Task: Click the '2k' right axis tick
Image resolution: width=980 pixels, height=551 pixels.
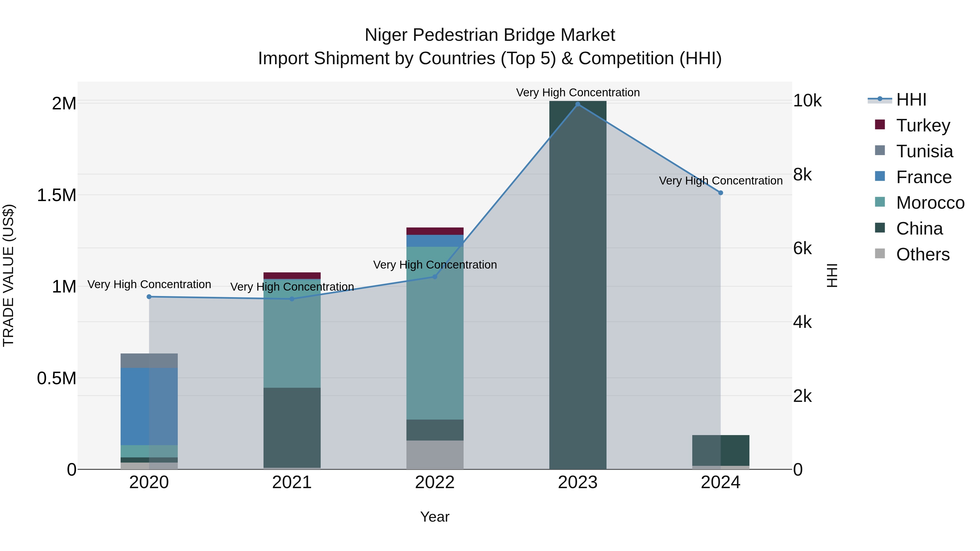Action: tap(803, 396)
